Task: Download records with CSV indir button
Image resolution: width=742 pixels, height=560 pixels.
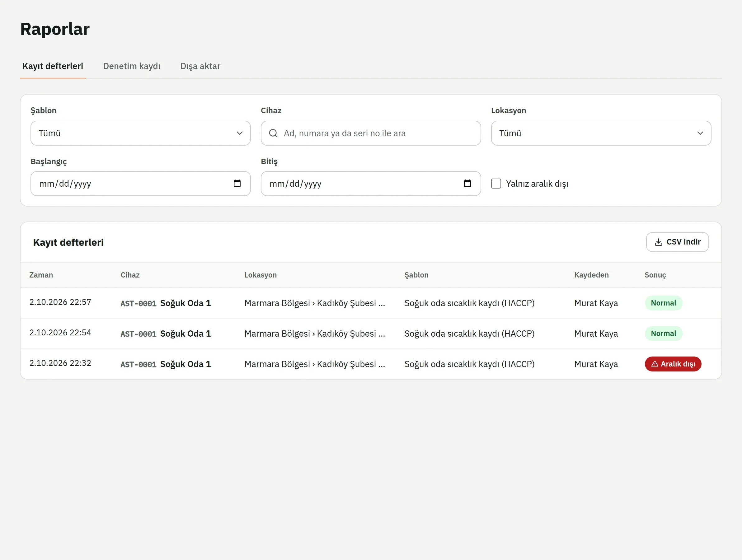Action: point(677,242)
